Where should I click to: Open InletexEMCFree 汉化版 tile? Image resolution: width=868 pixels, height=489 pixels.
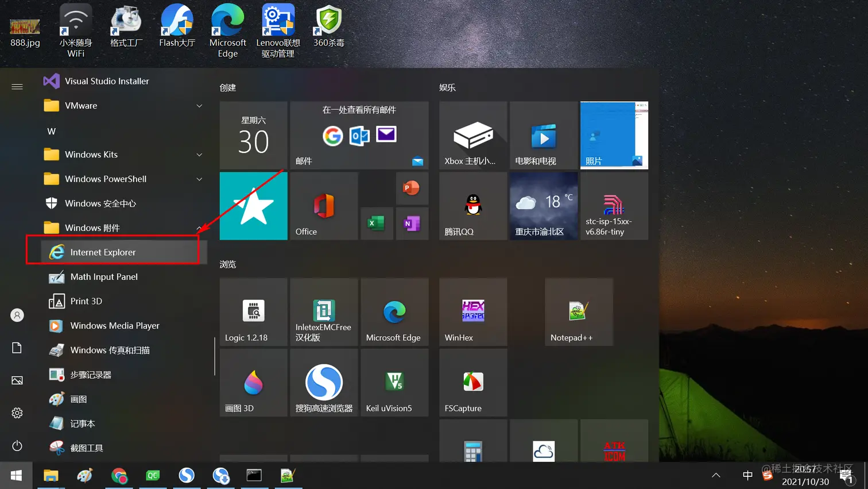point(324,312)
